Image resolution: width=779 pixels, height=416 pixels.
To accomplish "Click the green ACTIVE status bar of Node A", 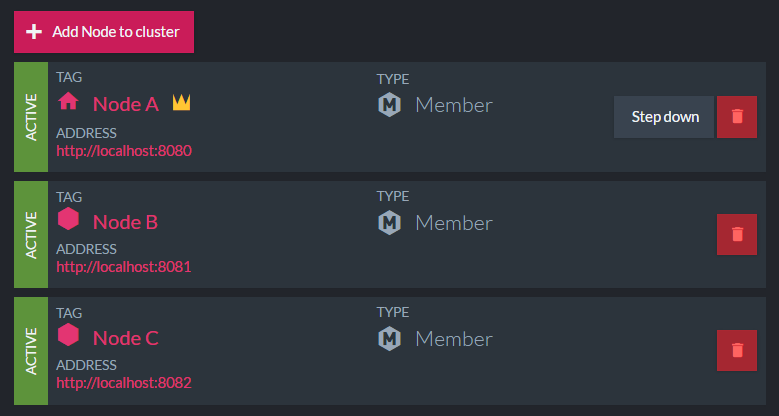I will click(31, 117).
